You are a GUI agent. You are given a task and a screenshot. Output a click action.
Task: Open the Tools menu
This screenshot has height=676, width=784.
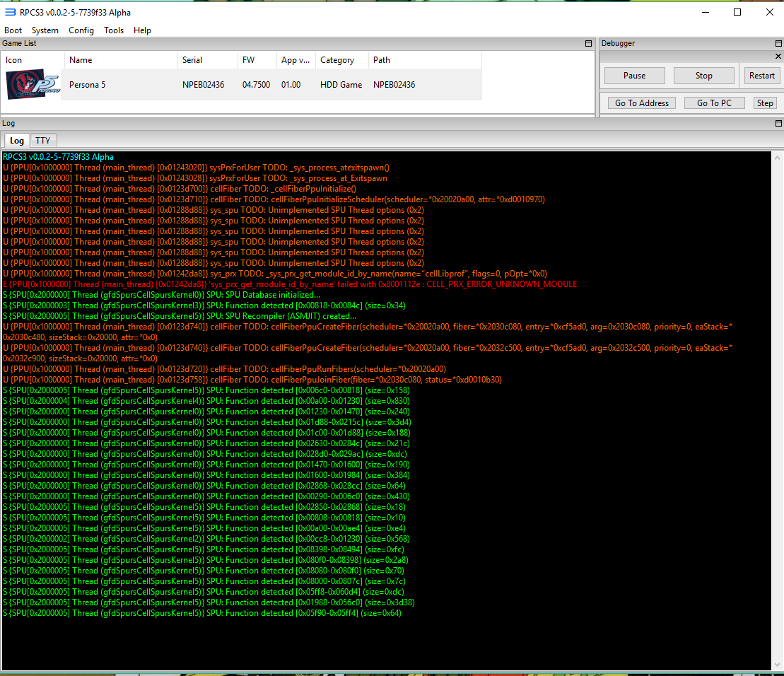point(114,30)
